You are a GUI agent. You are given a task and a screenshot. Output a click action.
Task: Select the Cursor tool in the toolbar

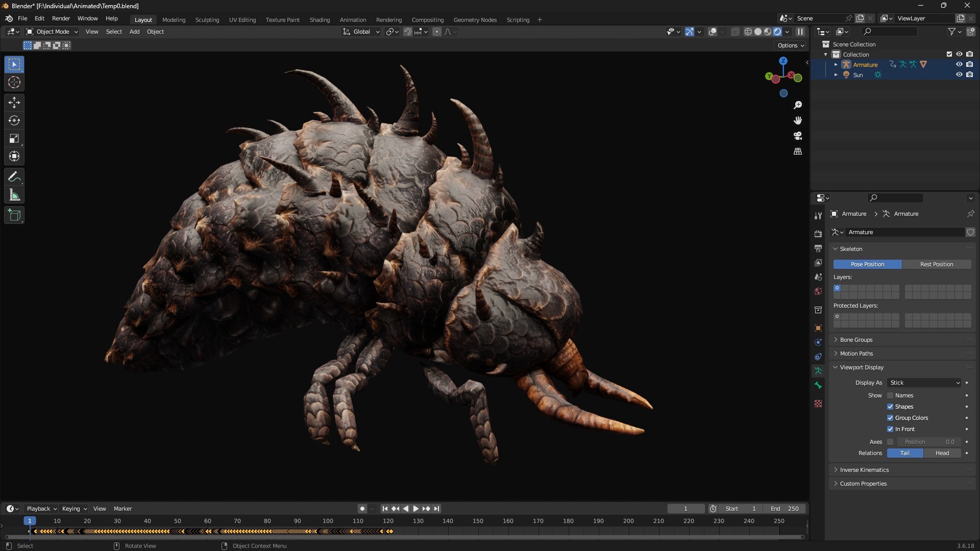point(14,82)
